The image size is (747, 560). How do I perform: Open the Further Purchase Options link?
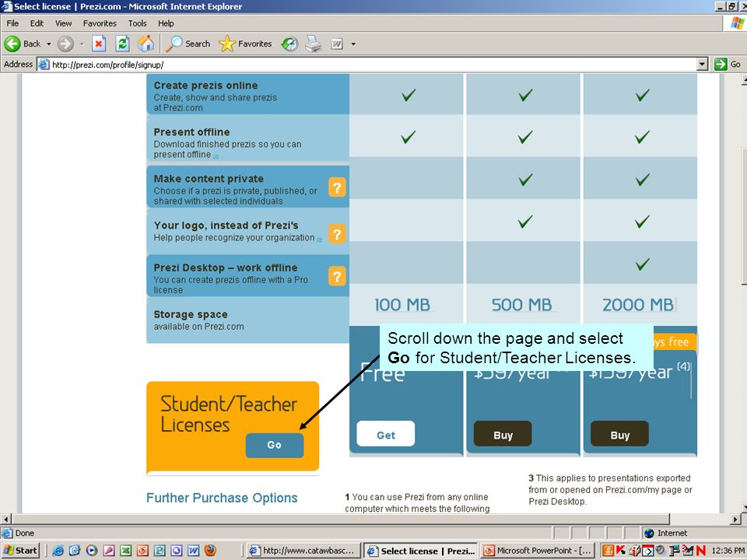click(222, 498)
